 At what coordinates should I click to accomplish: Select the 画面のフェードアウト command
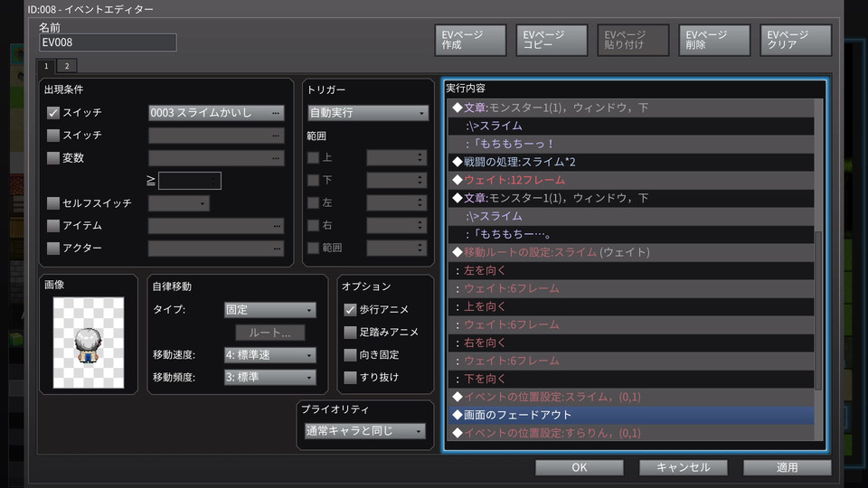[x=631, y=415]
